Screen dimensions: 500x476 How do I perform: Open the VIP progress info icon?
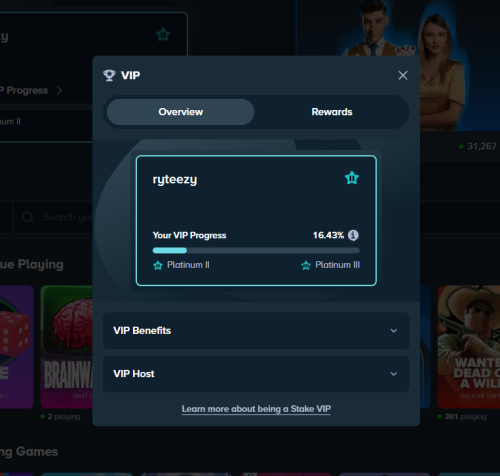353,235
